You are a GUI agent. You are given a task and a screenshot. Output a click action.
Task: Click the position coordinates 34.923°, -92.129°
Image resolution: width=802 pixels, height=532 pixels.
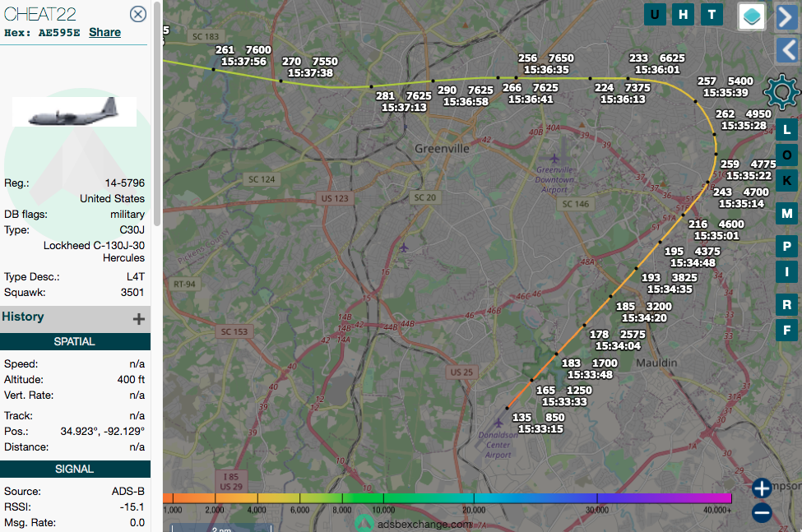pos(102,432)
